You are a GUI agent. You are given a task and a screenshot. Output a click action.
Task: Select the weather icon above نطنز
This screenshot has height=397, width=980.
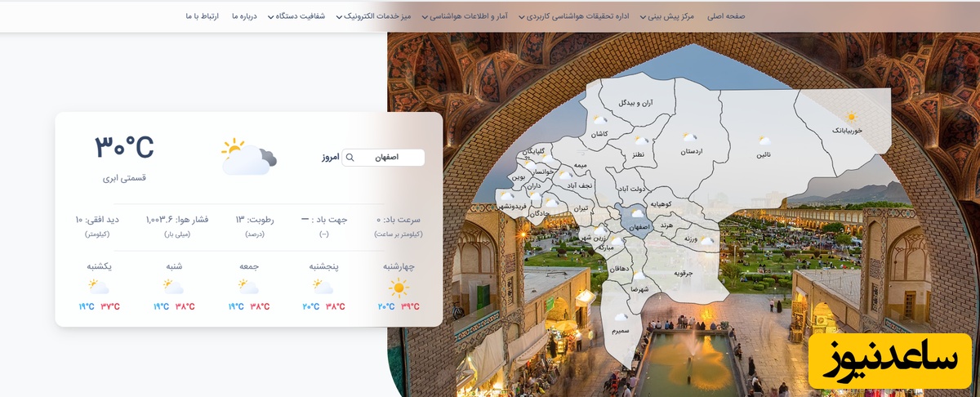tap(641, 141)
